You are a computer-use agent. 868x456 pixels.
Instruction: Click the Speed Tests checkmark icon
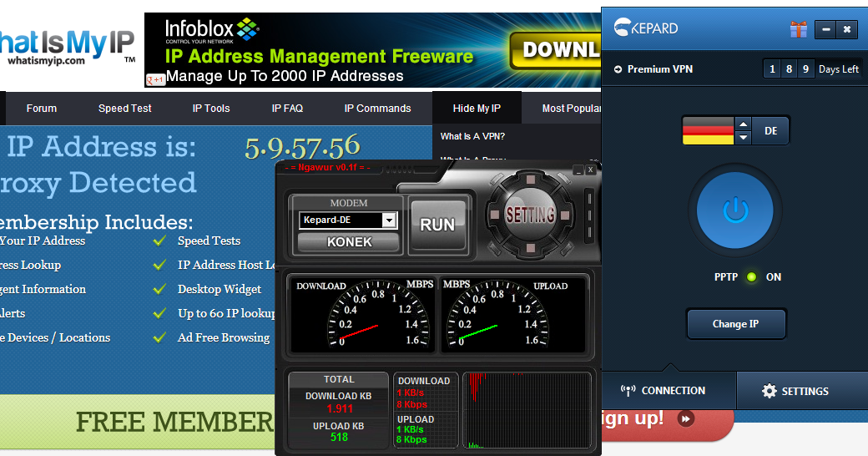[x=159, y=241]
